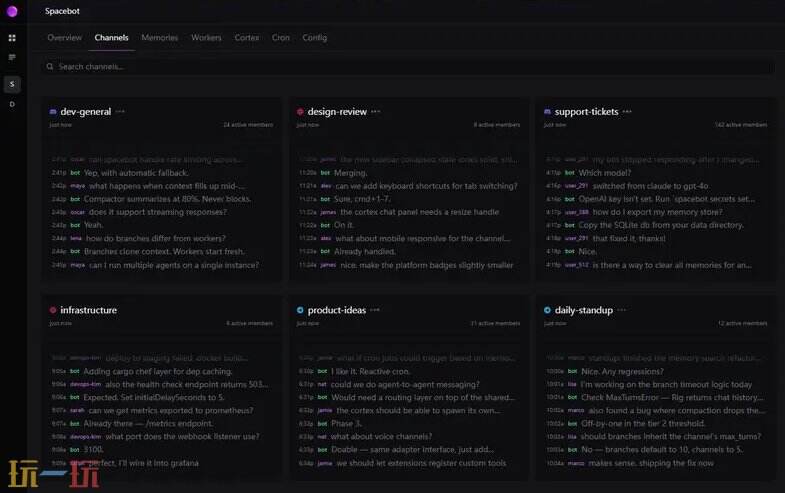Click message 'Phase 3.' in product-ideas
The height and width of the screenshot is (493, 785).
[x=346, y=423]
